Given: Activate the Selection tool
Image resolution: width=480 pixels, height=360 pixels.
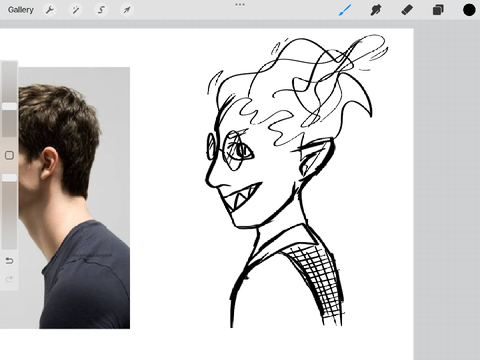Looking at the screenshot, I should click(x=101, y=10).
